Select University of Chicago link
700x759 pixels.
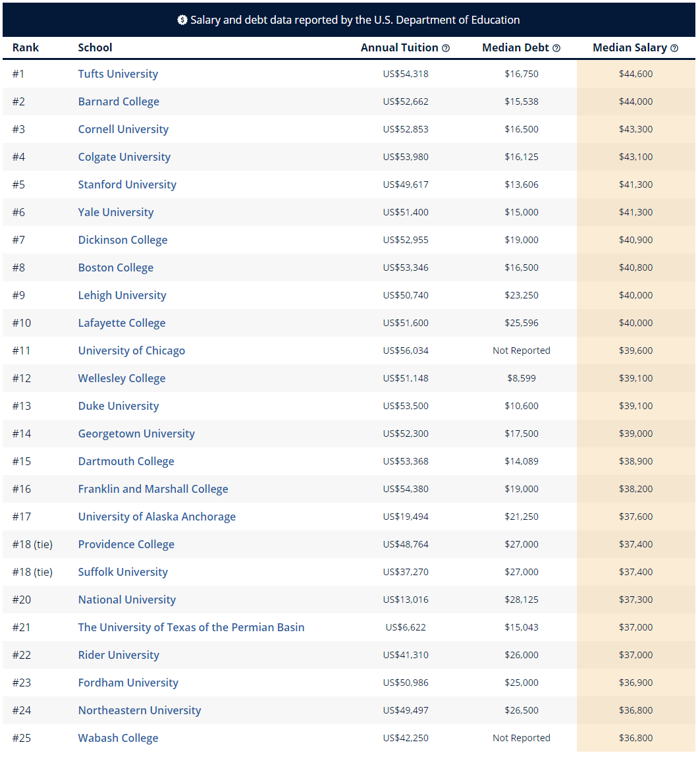132,351
